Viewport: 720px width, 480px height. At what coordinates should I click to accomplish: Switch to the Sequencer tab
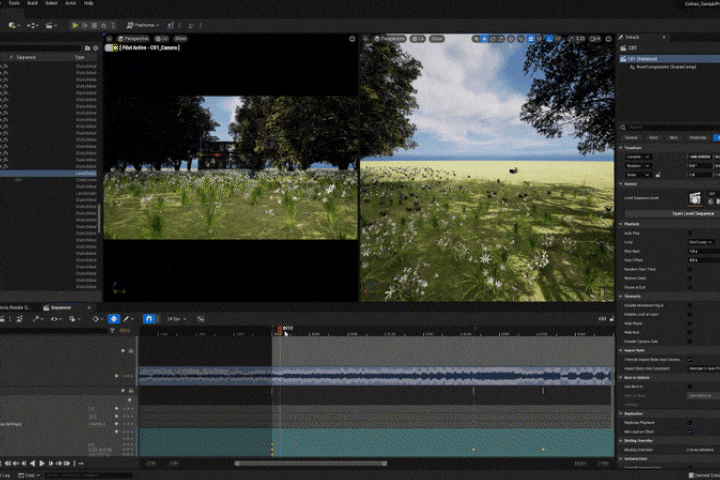tap(60, 307)
